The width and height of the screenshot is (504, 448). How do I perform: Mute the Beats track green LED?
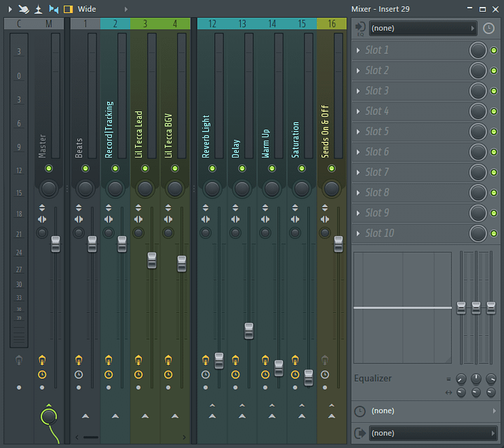click(85, 169)
